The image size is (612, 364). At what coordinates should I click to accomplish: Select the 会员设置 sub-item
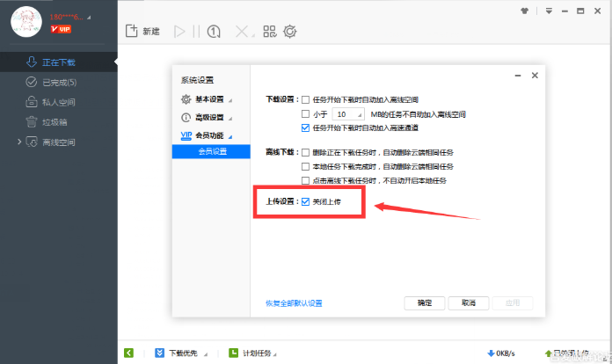coord(212,151)
